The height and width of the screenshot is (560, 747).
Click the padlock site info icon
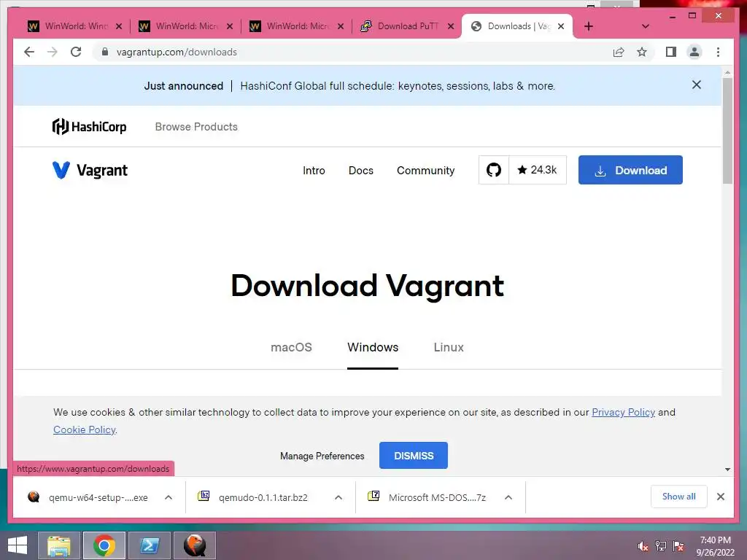[x=105, y=52]
